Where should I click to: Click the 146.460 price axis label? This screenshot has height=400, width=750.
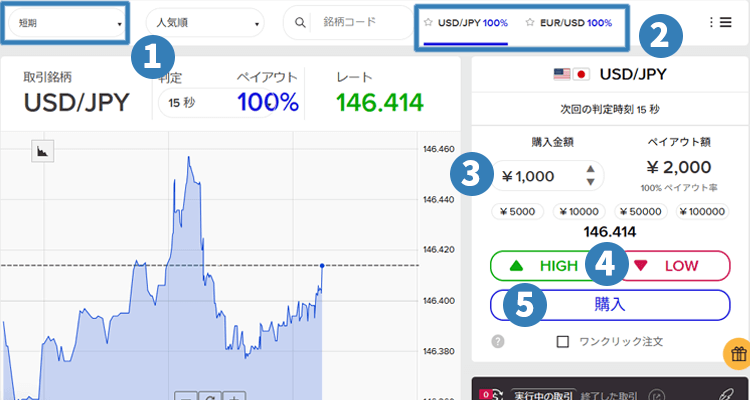coord(439,149)
